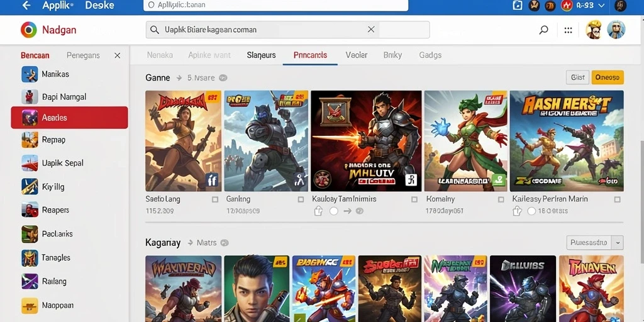The height and width of the screenshot is (322, 644).
Task: Open the yellow-haired profile avatar
Action: coord(594,30)
